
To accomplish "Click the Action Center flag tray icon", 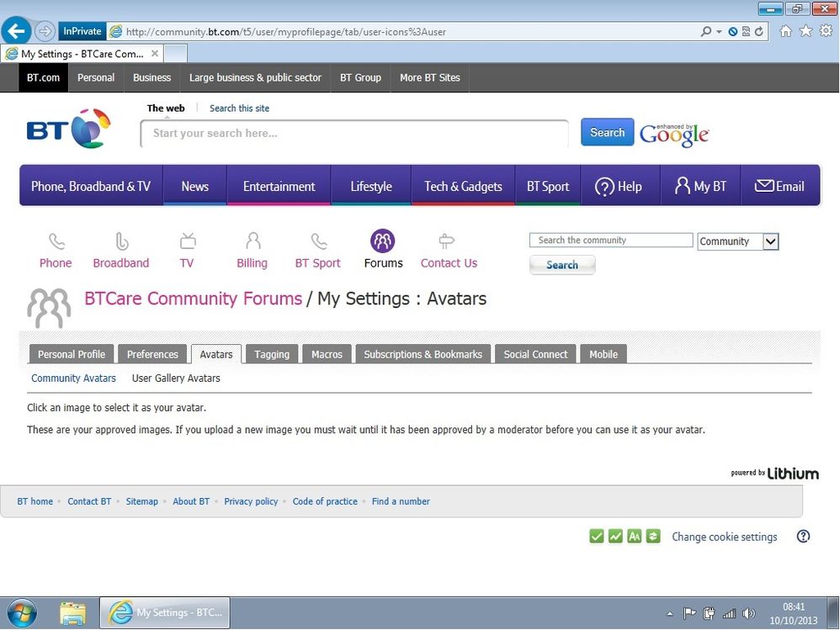I will [x=689, y=613].
